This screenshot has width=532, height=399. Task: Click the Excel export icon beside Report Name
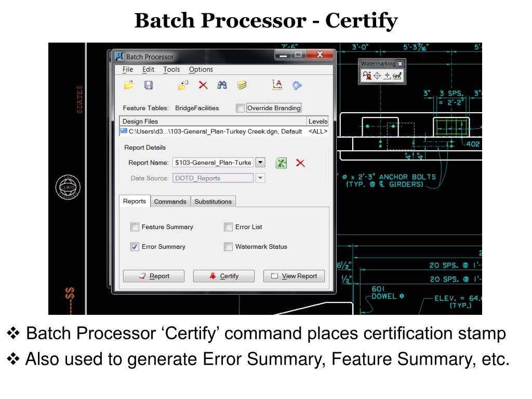pyautogui.click(x=281, y=163)
